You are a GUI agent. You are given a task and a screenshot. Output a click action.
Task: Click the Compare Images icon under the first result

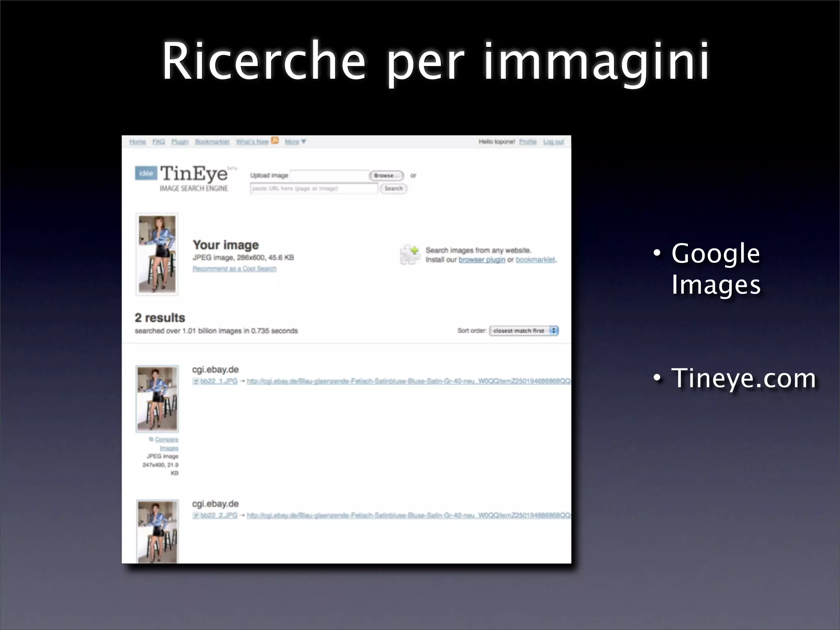point(151,439)
